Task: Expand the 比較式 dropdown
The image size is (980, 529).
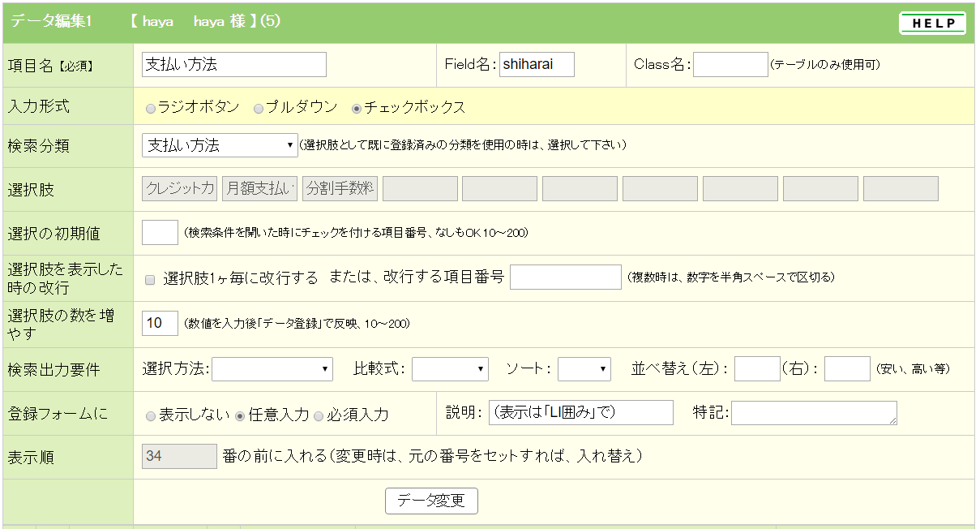Action: point(450,369)
